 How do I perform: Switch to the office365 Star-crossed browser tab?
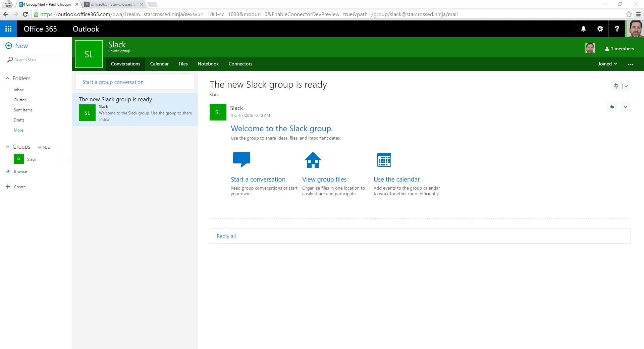coord(113,4)
